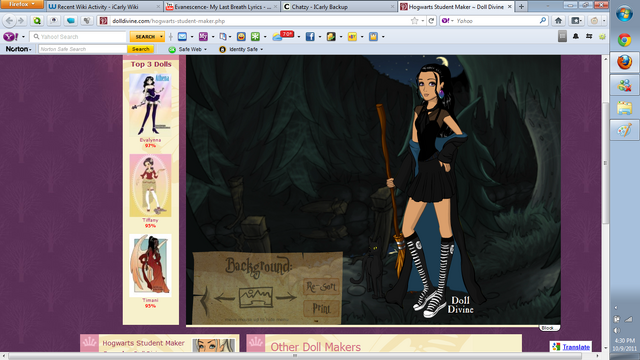Open the My Yahoo toolbar icon
This screenshot has width=640, height=360.
click(x=203, y=37)
